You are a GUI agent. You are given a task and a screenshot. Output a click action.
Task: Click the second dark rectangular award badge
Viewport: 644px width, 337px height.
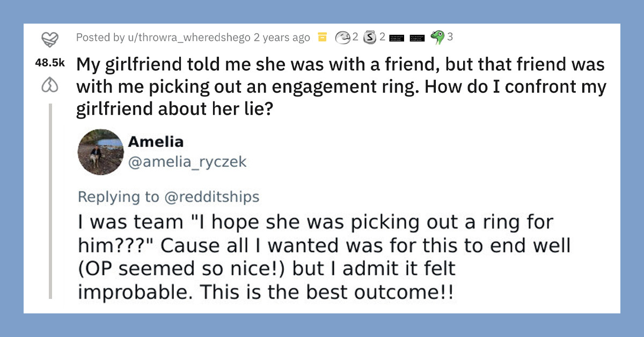pos(418,38)
